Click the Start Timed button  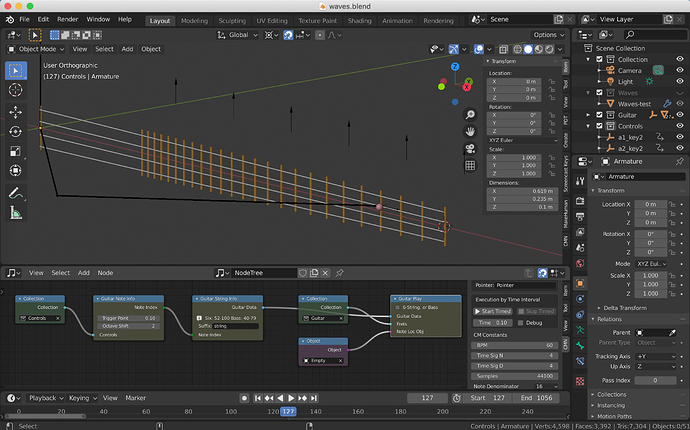492,311
